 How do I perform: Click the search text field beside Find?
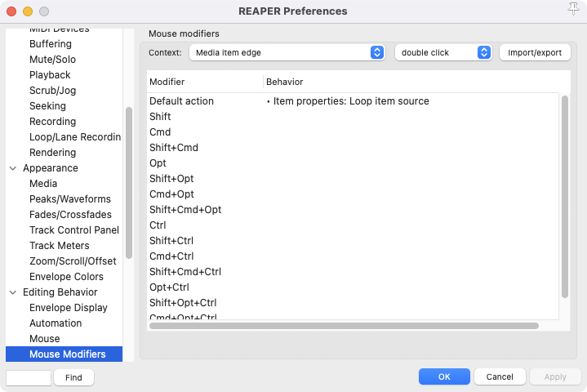[x=29, y=377]
